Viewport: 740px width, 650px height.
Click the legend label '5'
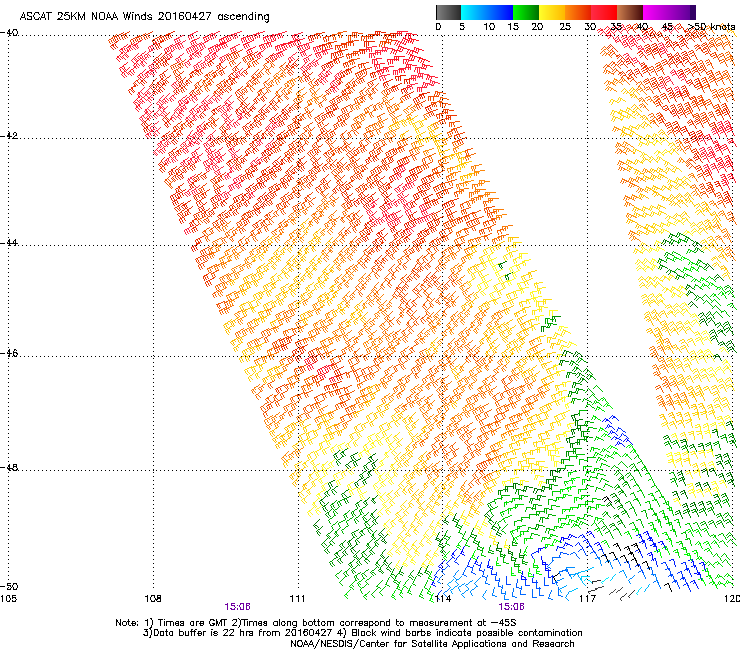pos(462,27)
